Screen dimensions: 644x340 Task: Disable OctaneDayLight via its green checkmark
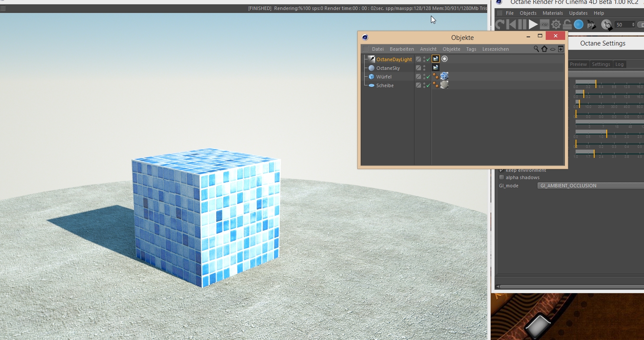(428, 59)
